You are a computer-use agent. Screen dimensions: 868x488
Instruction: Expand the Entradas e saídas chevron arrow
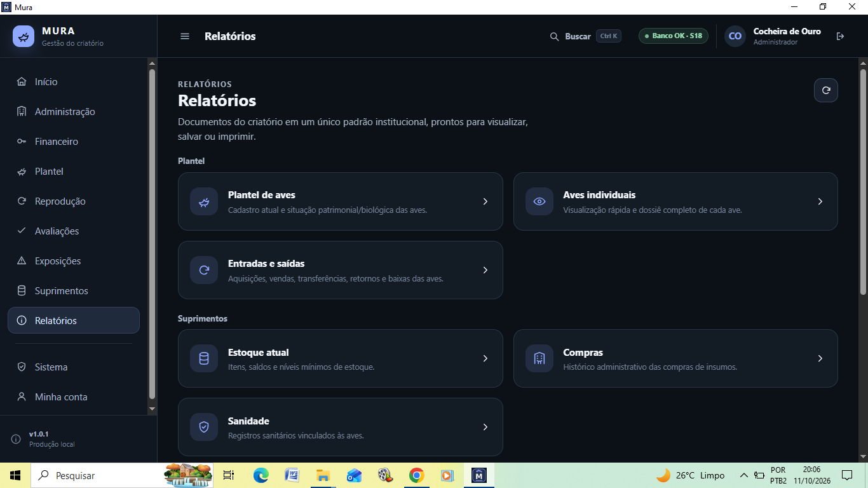[485, 270]
